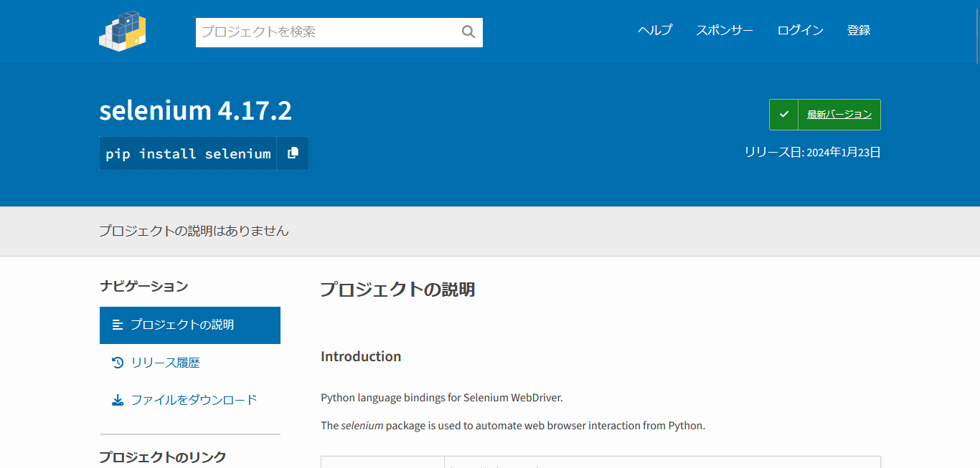Open the 最新バージョン link
Screen dimensions: 980x468
[x=839, y=114]
